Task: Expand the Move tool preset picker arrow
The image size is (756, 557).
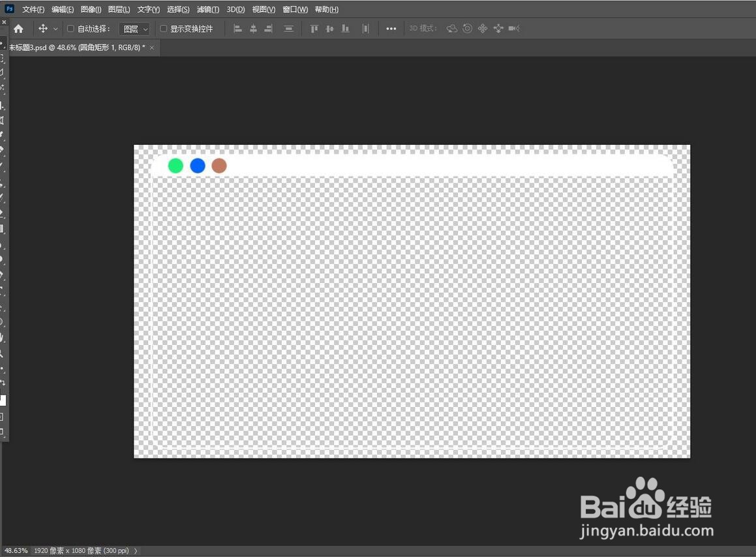Action: [55, 29]
